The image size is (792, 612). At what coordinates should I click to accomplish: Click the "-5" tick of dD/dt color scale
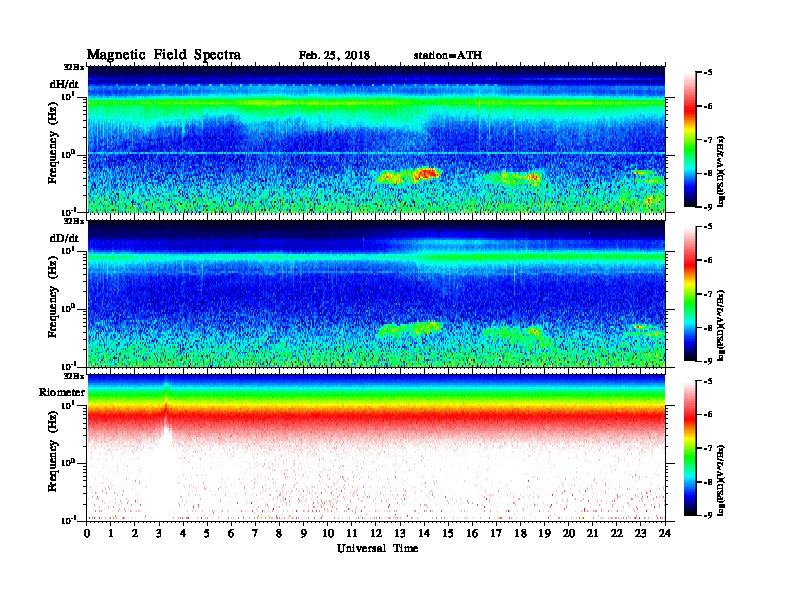[708, 227]
